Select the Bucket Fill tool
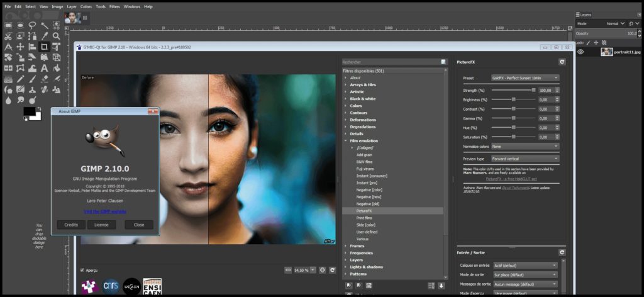Image resolution: width=644 pixels, height=297 pixels. coord(56,68)
